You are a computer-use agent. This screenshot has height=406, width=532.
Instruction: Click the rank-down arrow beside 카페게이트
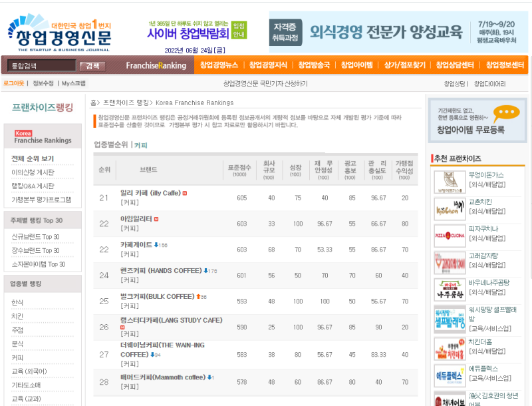(x=156, y=245)
